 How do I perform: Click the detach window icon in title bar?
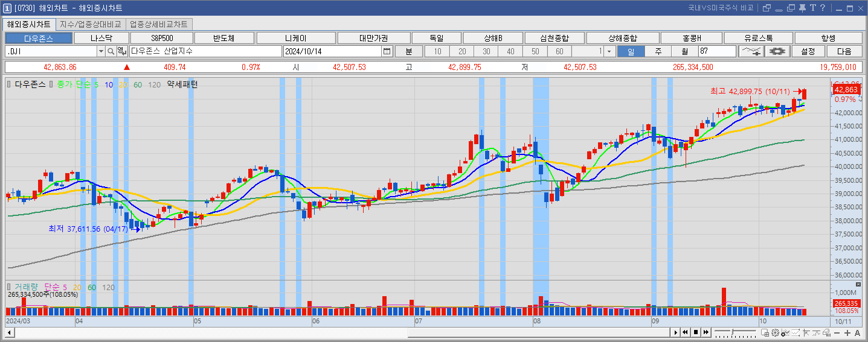(x=767, y=8)
